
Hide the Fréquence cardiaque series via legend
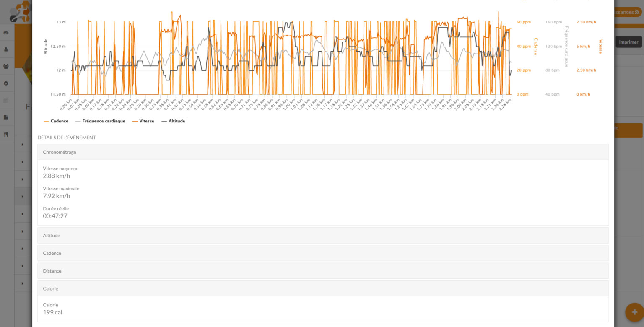[101, 121]
